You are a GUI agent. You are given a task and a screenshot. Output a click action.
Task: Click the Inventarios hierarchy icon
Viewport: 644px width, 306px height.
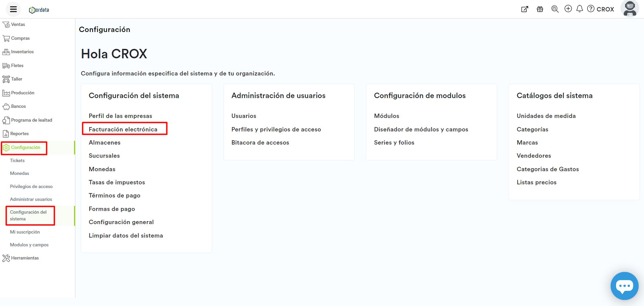click(x=6, y=52)
